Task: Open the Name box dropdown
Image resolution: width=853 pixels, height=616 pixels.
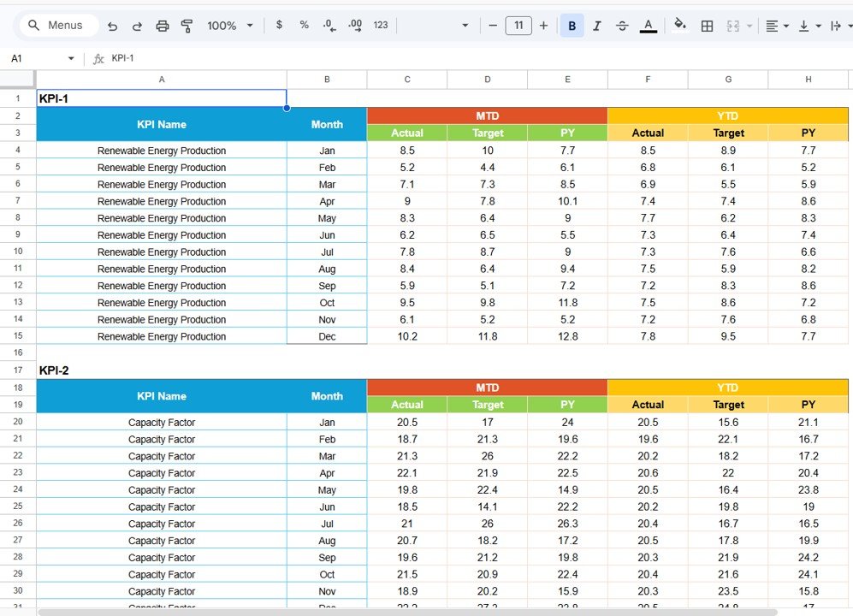Action: click(70, 58)
